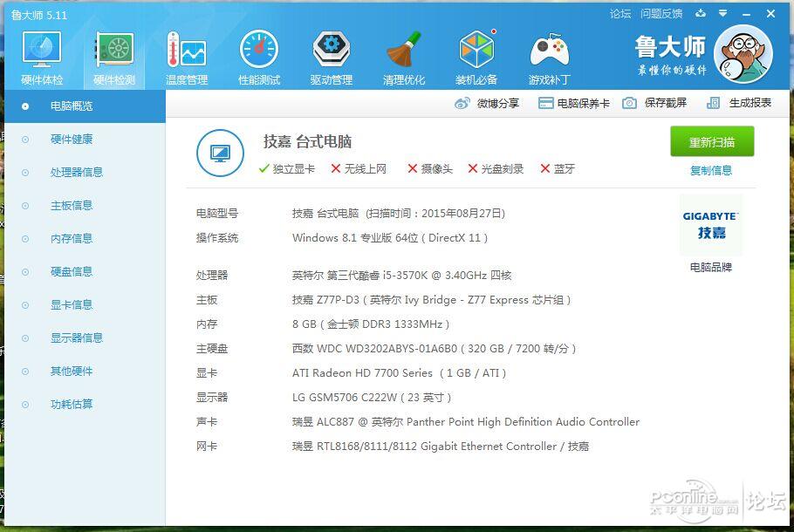Image resolution: width=794 pixels, height=532 pixels.
Task: Open the title bar dropdown menu arrow
Action: [723, 14]
